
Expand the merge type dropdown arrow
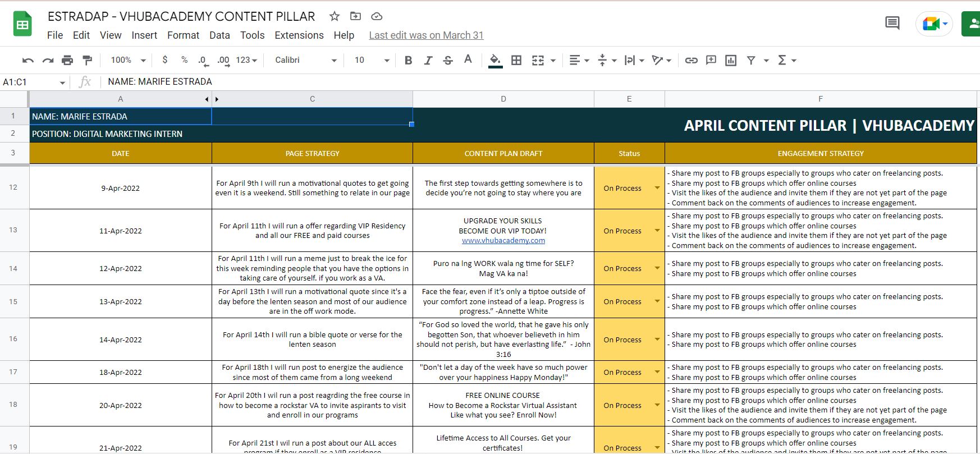pyautogui.click(x=553, y=60)
